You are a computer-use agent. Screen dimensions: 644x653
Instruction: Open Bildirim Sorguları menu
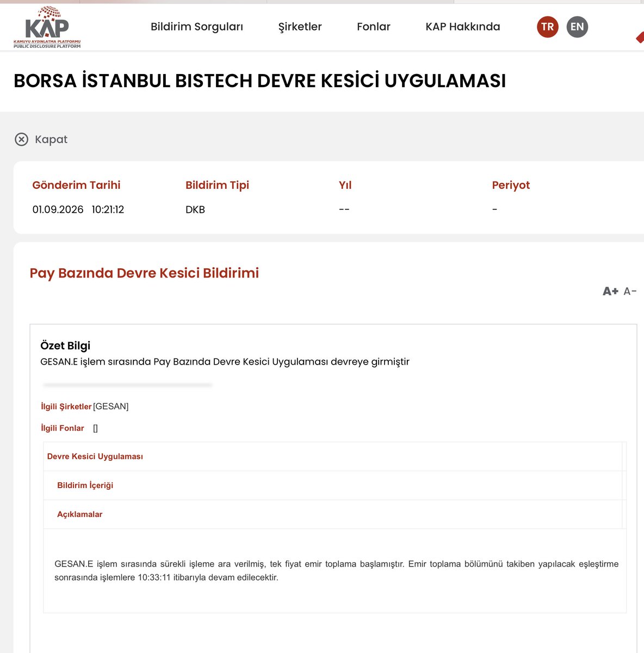(197, 27)
